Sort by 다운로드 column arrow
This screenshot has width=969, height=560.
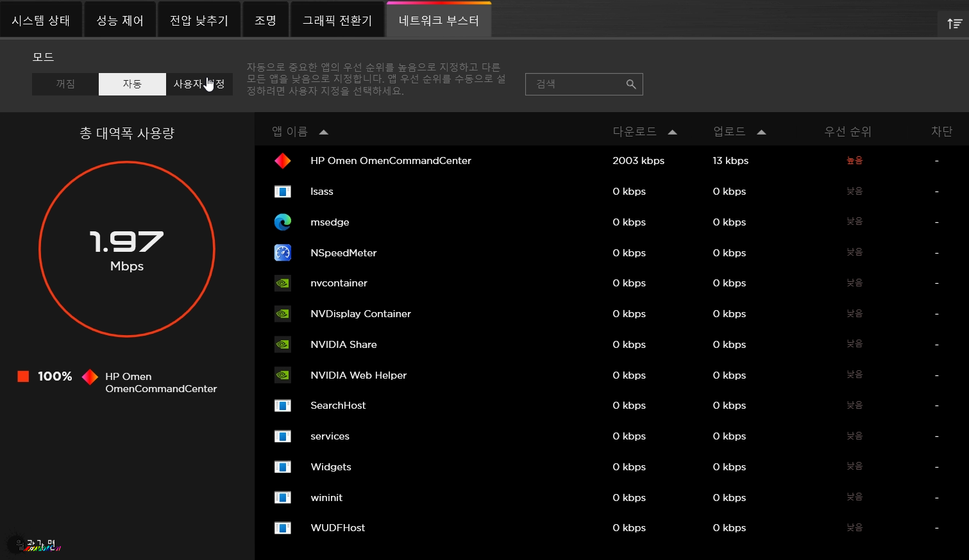pyautogui.click(x=672, y=132)
